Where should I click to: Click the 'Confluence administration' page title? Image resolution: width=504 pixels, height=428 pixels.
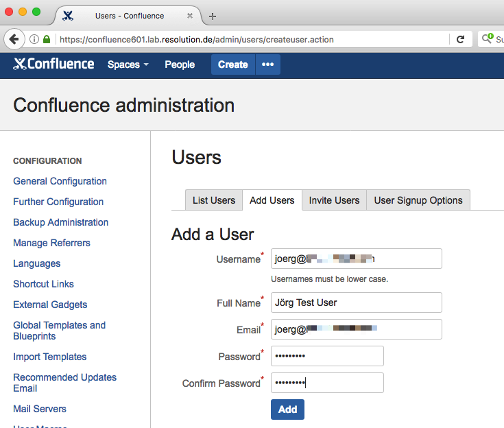point(123,105)
